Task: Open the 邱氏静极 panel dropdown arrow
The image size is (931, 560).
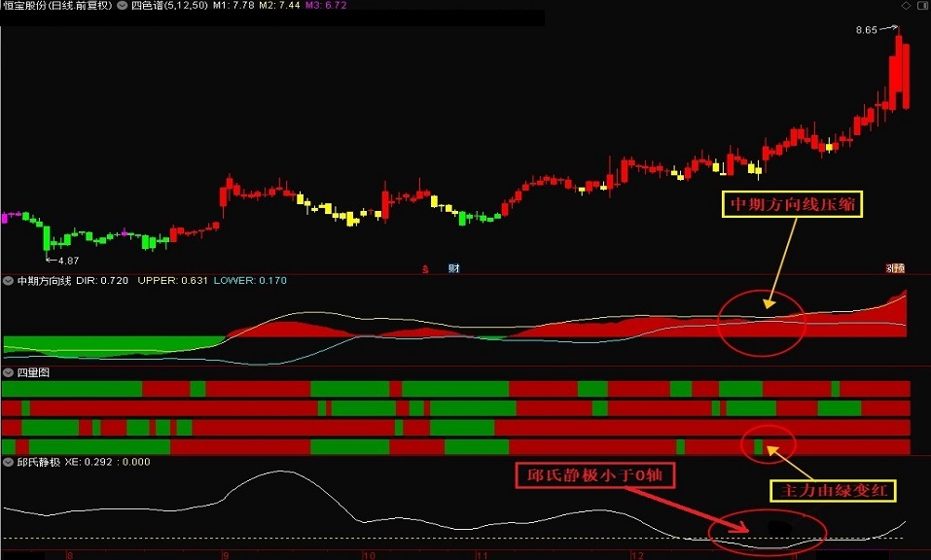Action: click(x=8, y=462)
